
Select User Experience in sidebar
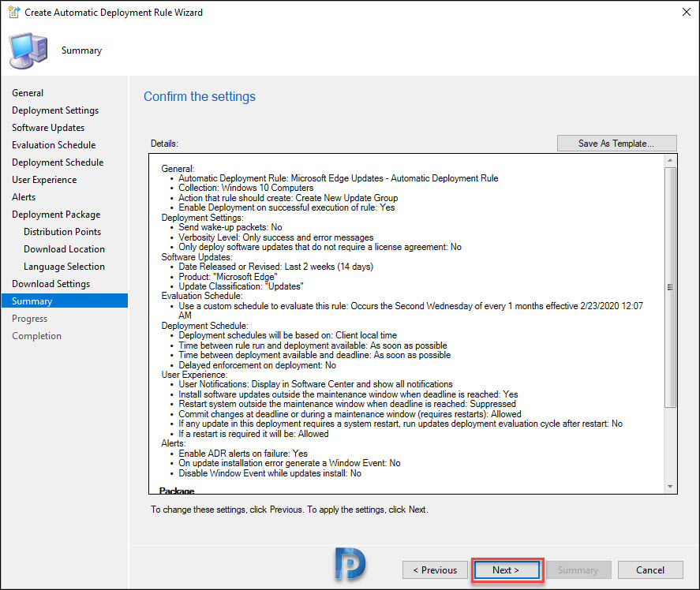pos(44,180)
